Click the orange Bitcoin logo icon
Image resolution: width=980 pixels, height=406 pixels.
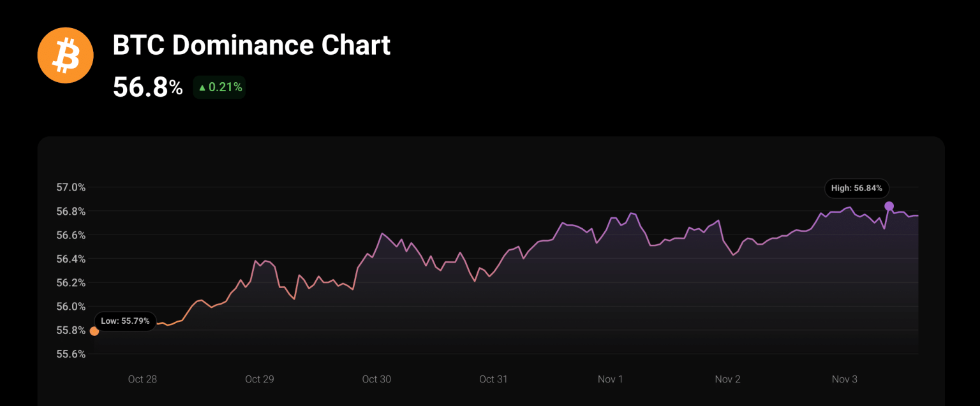pyautogui.click(x=66, y=55)
